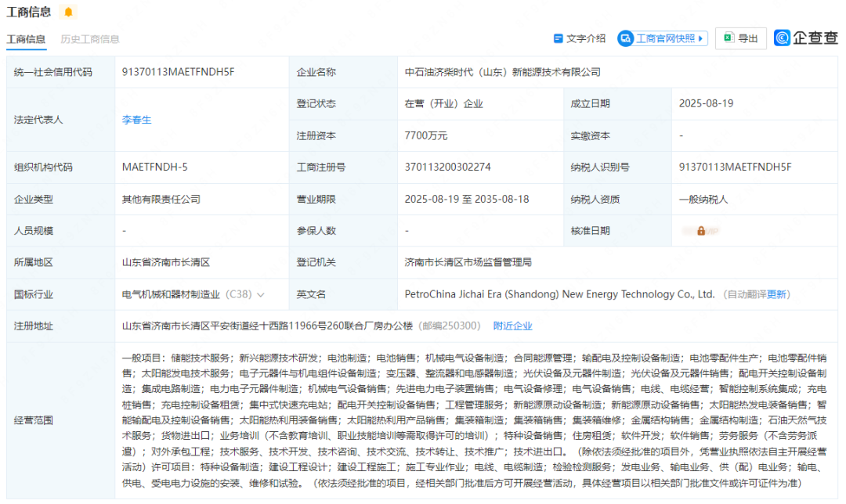Image resolution: width=846 pixels, height=504 pixels.
Task: Select company name 中石油济柴时代（山东）新能源技术有限公司
Action: [x=502, y=72]
